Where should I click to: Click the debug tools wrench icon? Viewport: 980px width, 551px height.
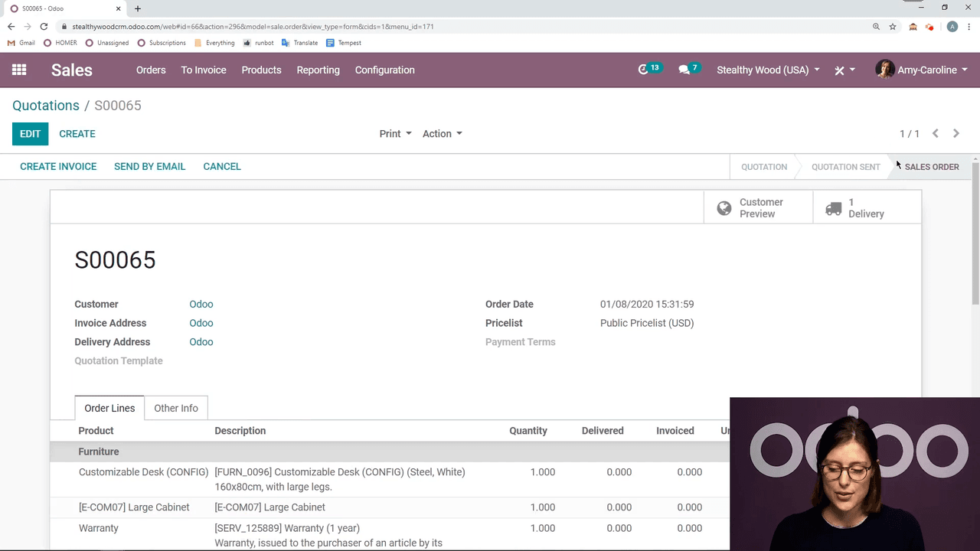tap(842, 70)
